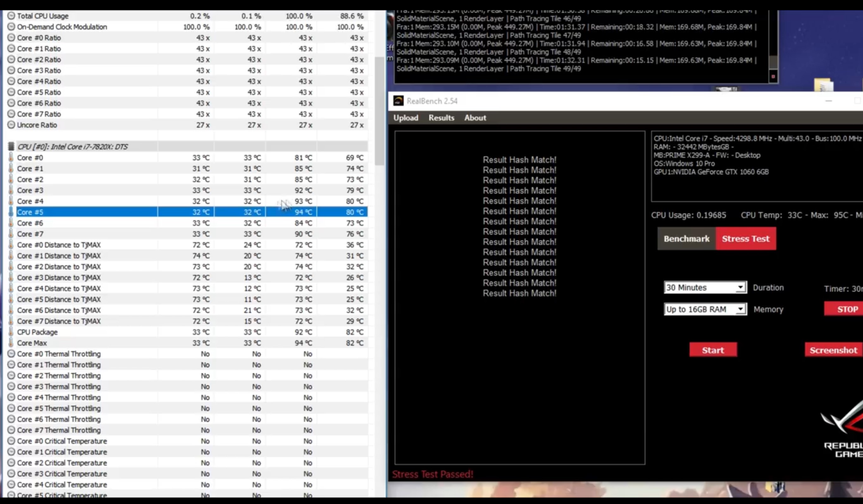Click the circle icon beside Uncore Ratio
The width and height of the screenshot is (863, 504).
tap(11, 125)
